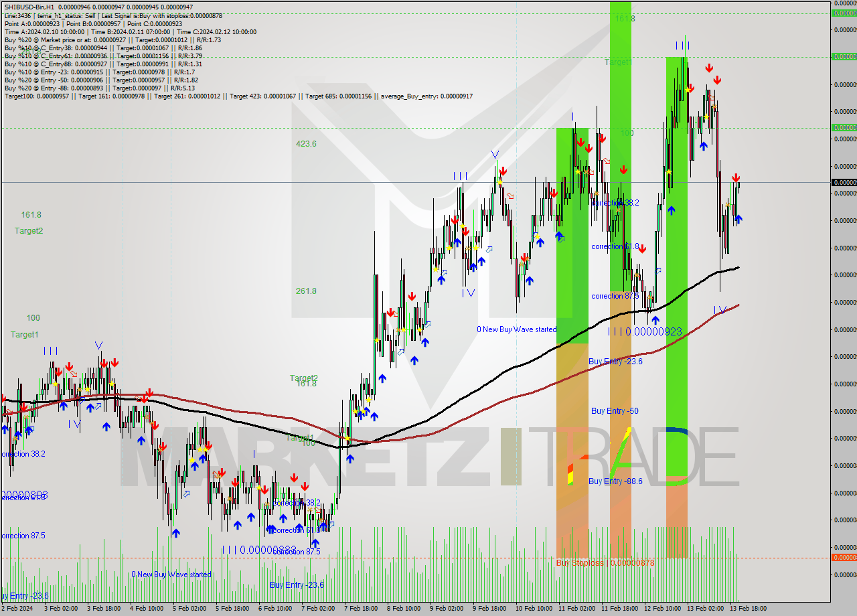Click the 'Buy %10 @ Entry -23' line
Image resolution: width=857 pixels, height=616 pixels.
tap(99, 72)
